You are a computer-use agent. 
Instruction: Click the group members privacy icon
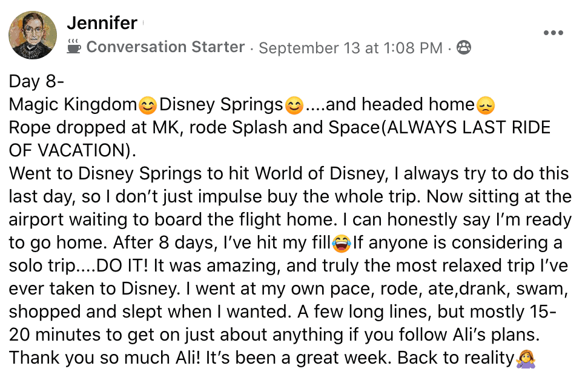point(463,48)
